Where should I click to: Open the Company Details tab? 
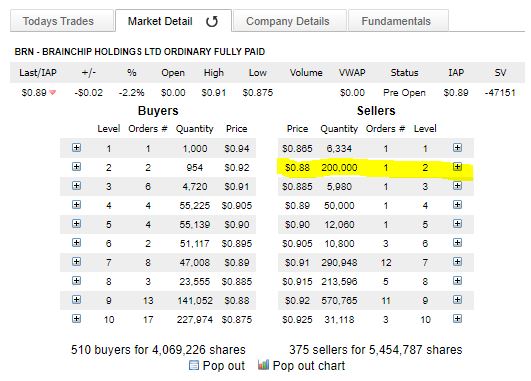[x=290, y=21]
